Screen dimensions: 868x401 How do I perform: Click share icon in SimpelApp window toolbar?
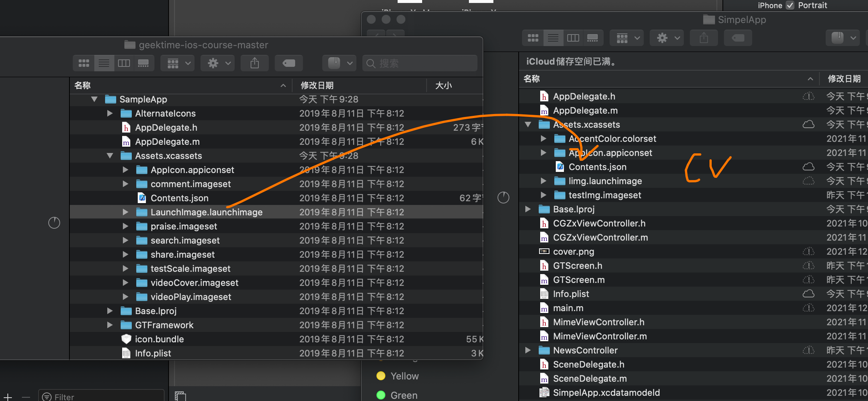pos(704,38)
